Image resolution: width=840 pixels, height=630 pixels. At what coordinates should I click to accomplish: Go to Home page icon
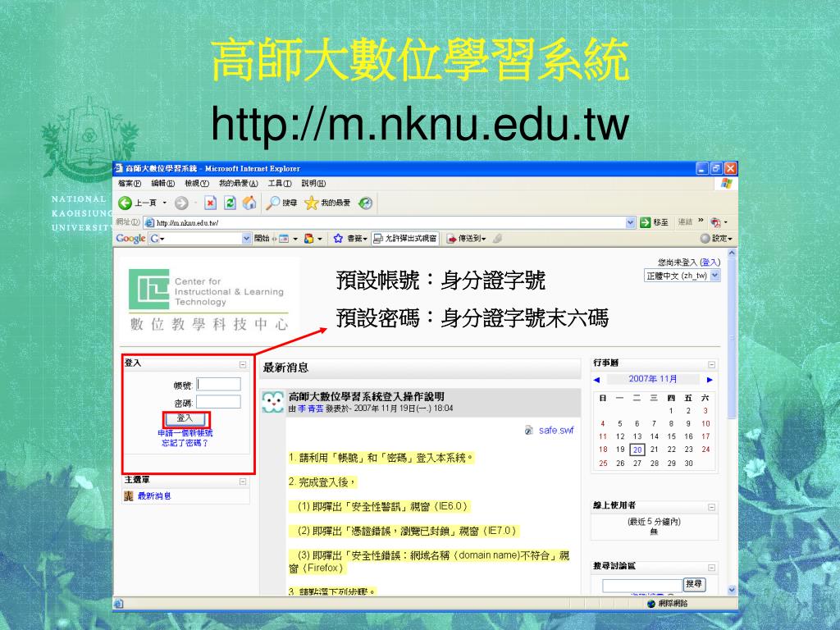coord(249,203)
